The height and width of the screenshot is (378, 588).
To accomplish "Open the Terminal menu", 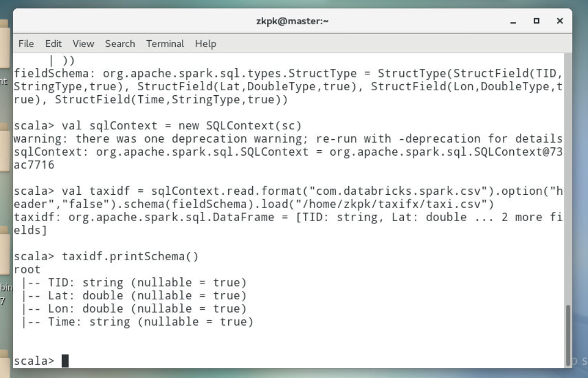I will pyautogui.click(x=165, y=43).
